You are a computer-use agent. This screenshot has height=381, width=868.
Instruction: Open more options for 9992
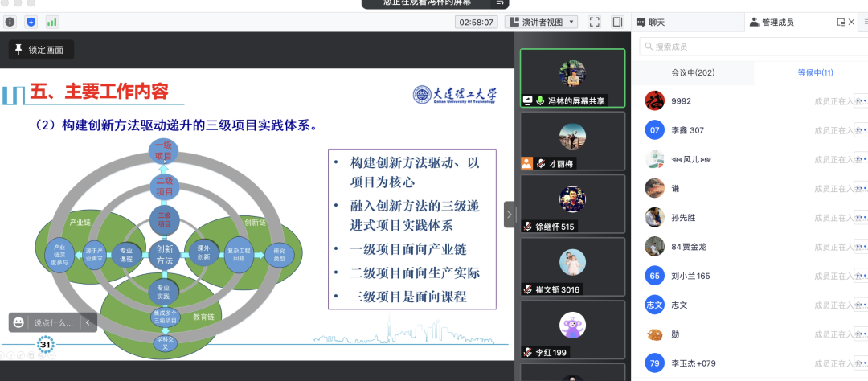(861, 100)
